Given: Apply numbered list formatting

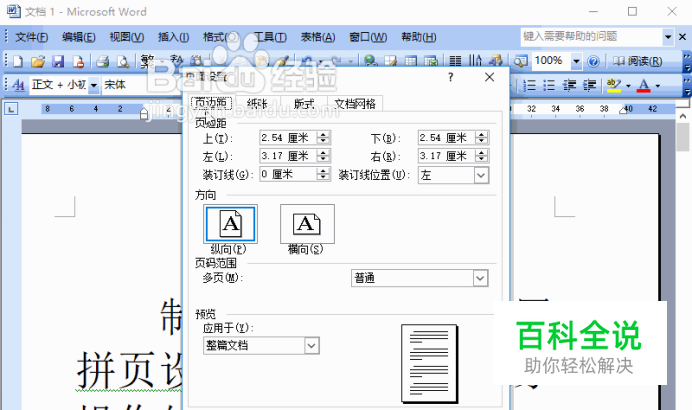Looking at the screenshot, I should click(x=529, y=85).
